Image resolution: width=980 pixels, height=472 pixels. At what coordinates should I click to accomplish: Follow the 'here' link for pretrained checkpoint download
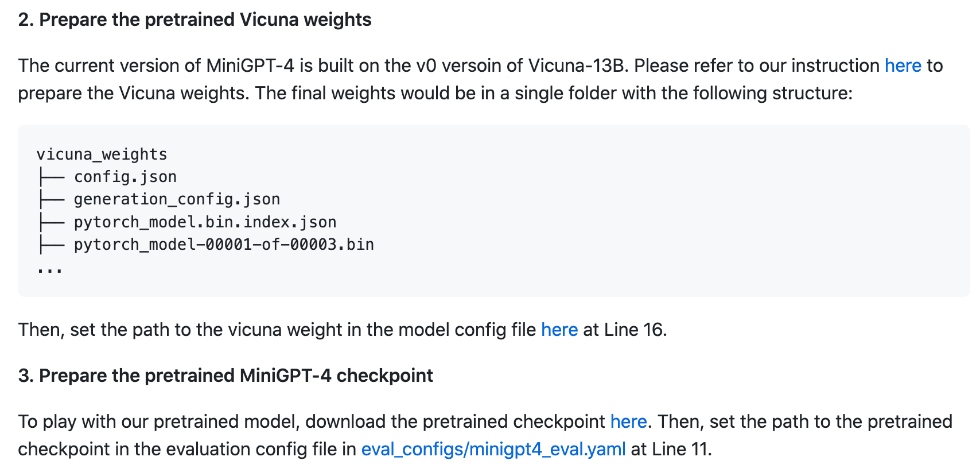coord(628,421)
